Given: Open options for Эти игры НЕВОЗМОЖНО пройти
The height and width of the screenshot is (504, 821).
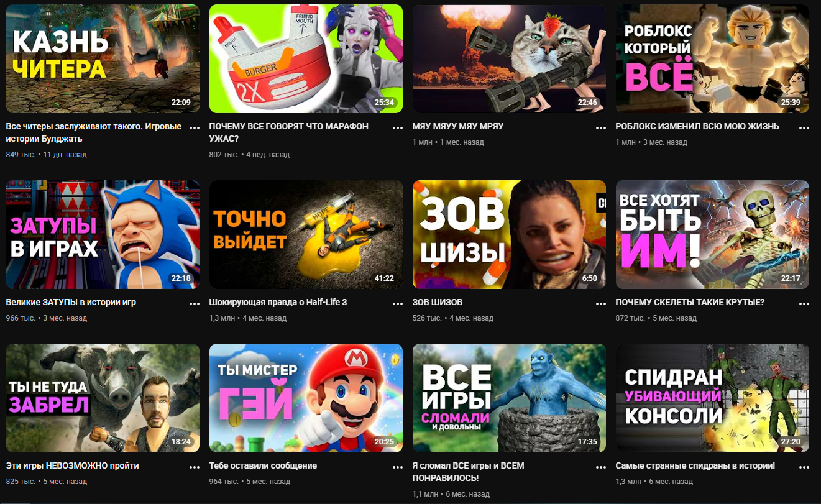Looking at the screenshot, I should [194, 467].
